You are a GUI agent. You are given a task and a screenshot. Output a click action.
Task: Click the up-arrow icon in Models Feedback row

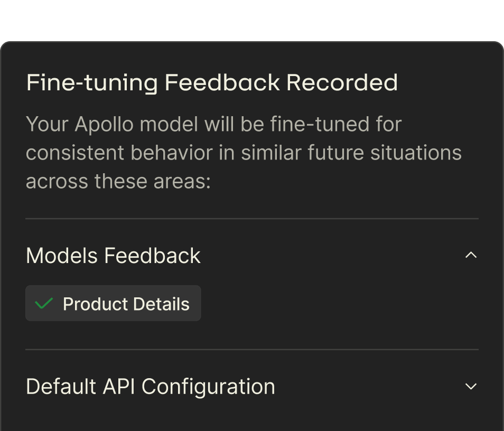(470, 256)
